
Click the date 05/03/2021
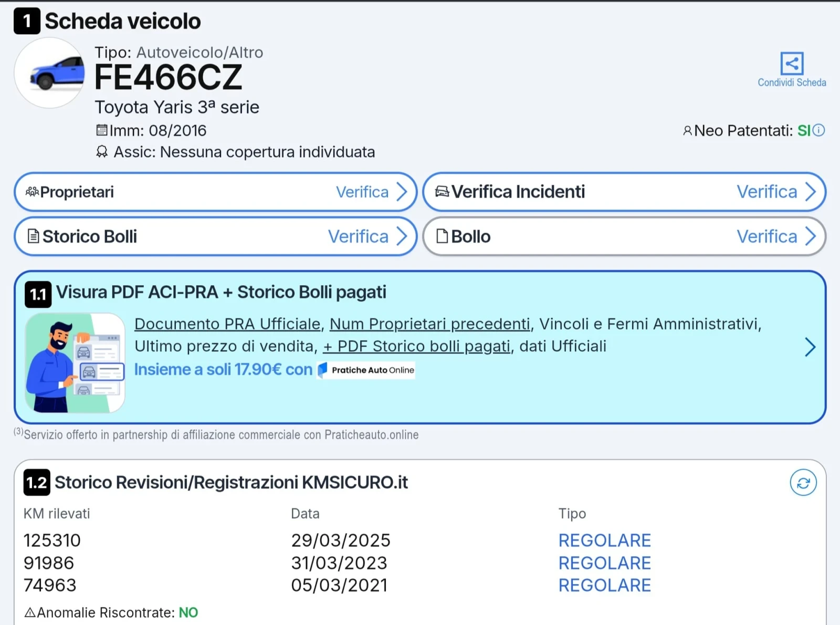click(x=339, y=585)
